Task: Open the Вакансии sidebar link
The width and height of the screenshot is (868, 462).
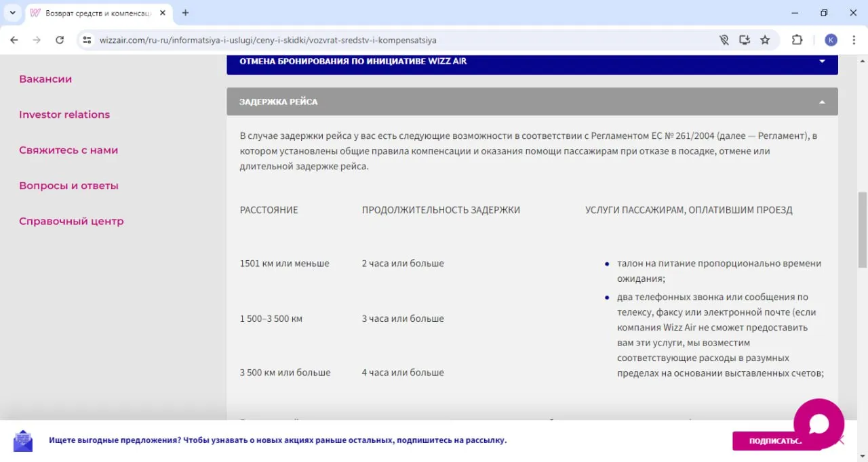Action: pyautogui.click(x=45, y=79)
